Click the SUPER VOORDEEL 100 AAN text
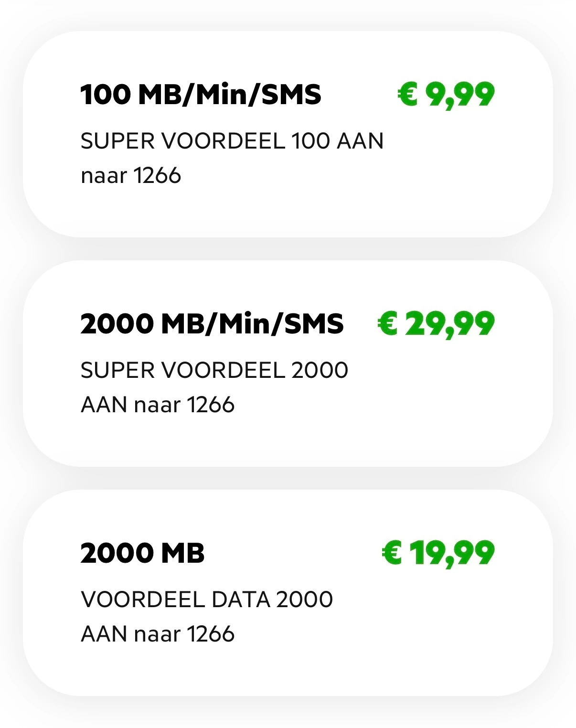This screenshot has height=728, width=576. click(232, 141)
